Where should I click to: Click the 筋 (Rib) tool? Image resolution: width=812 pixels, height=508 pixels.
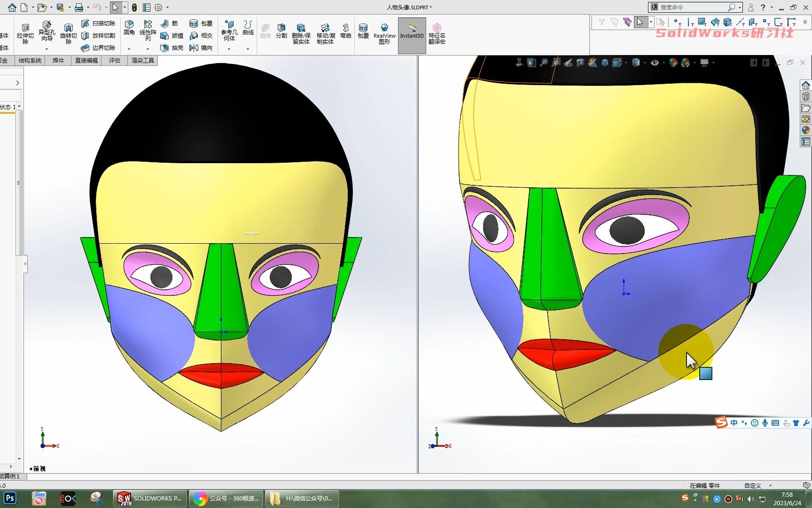(169, 23)
